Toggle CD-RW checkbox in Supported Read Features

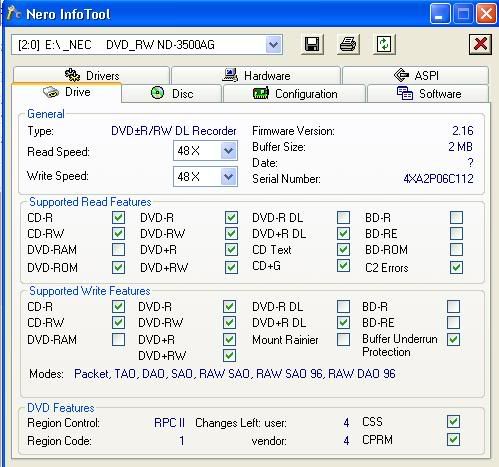click(x=118, y=233)
